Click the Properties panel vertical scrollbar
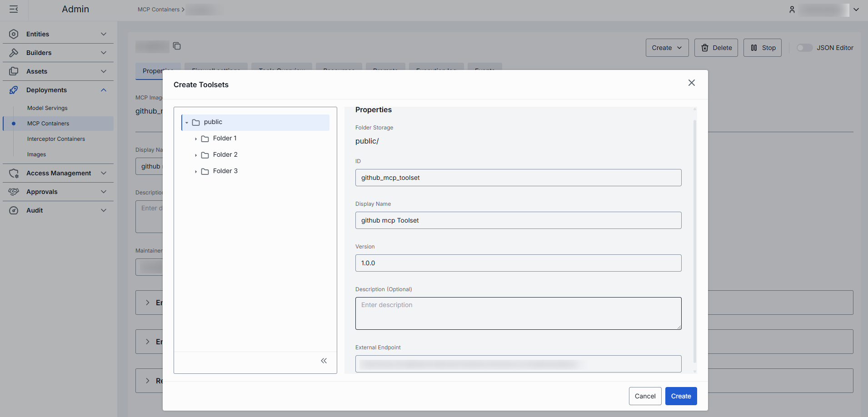868x417 pixels. pos(694,241)
